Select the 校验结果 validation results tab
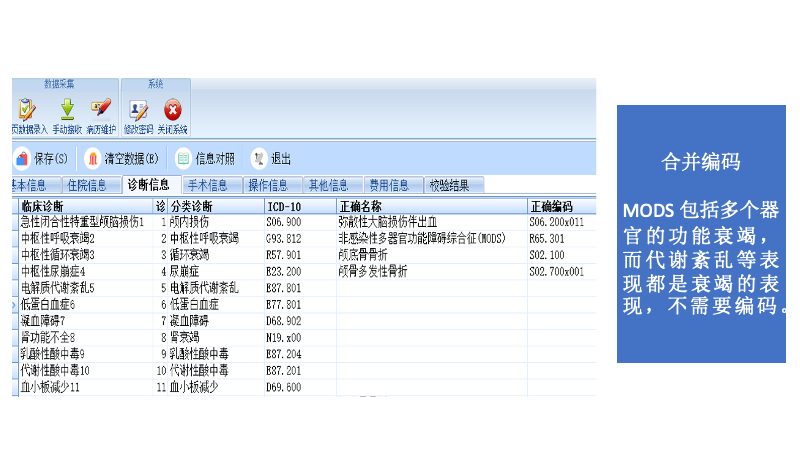800x450 pixels. coord(449,185)
